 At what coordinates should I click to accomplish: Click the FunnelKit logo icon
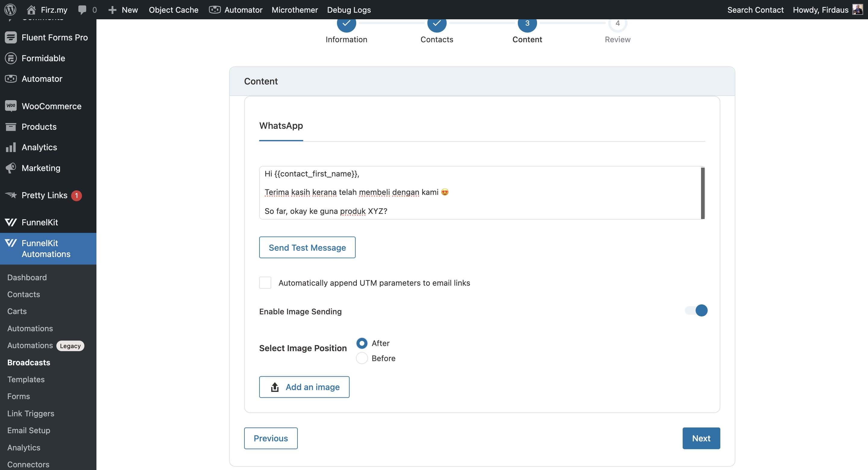coord(11,222)
